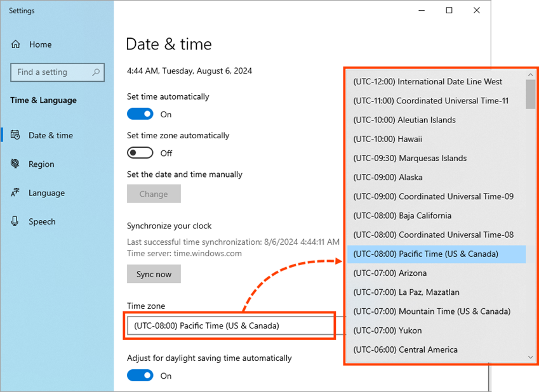Click the Speech microphone icon
Viewport: 539px width, 392px height.
(x=15, y=221)
